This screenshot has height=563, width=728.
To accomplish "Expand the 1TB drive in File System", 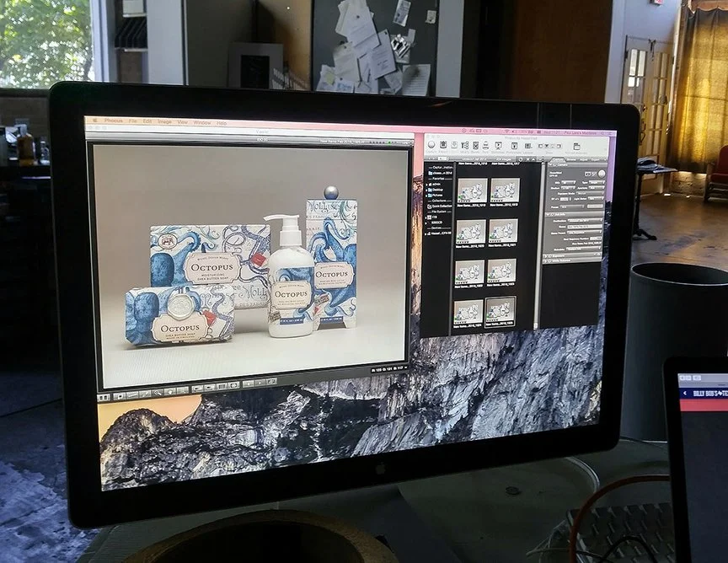I will [426, 217].
